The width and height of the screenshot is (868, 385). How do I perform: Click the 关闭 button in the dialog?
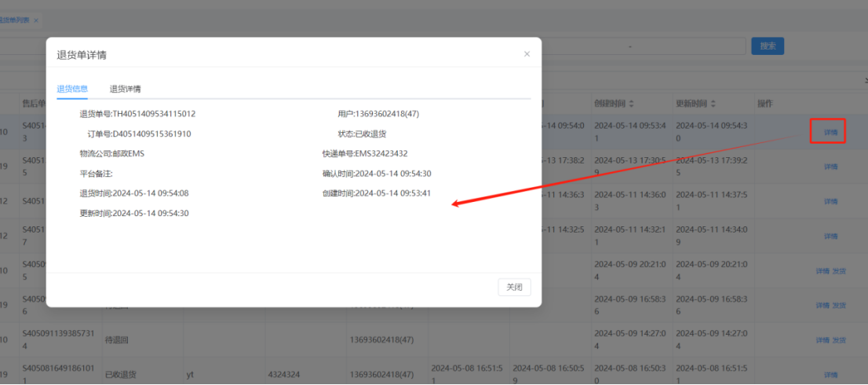point(514,288)
